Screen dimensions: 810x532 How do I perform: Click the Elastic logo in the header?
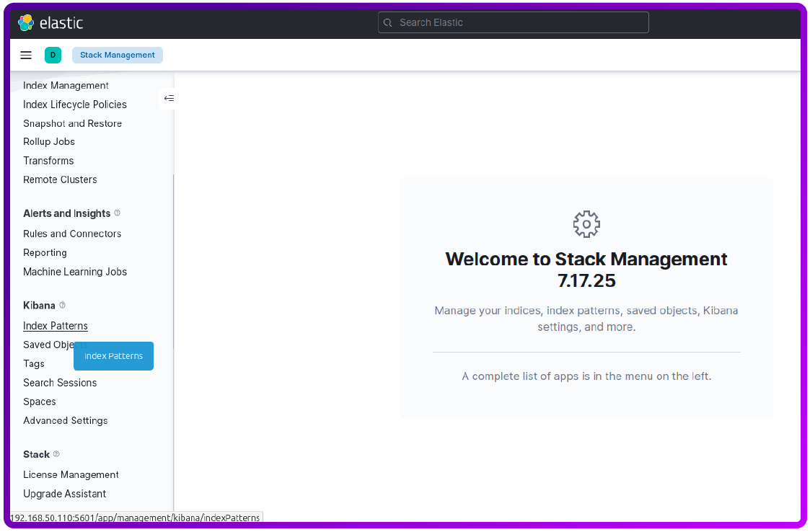49,22
